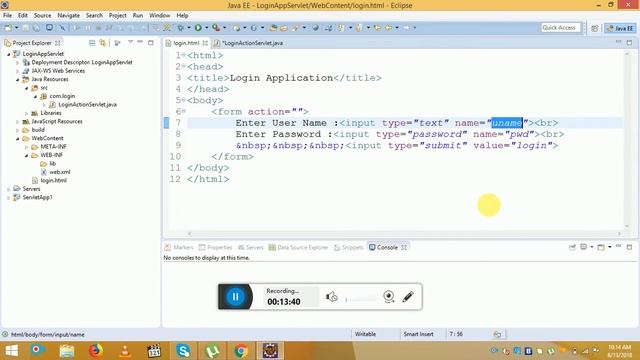The height and width of the screenshot is (360, 640).
Task: Pause the screen recording
Action: click(x=236, y=297)
